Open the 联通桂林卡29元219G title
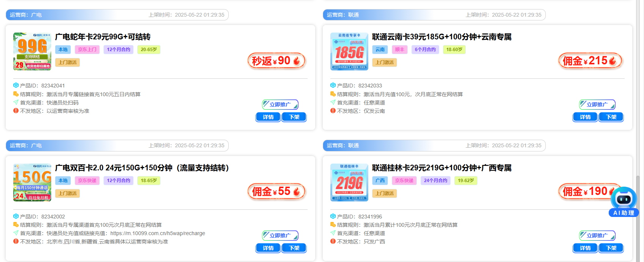This screenshot has height=262, width=644. click(x=442, y=168)
